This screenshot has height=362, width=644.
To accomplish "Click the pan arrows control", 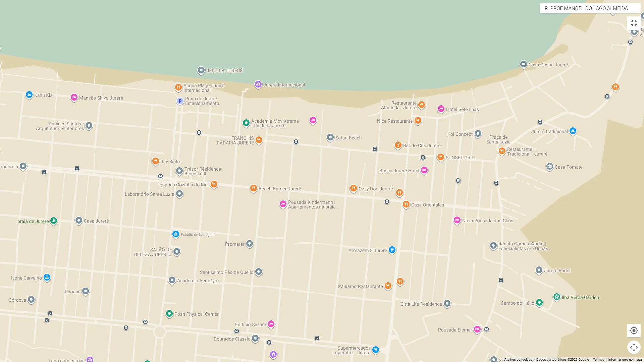I will (x=634, y=347).
